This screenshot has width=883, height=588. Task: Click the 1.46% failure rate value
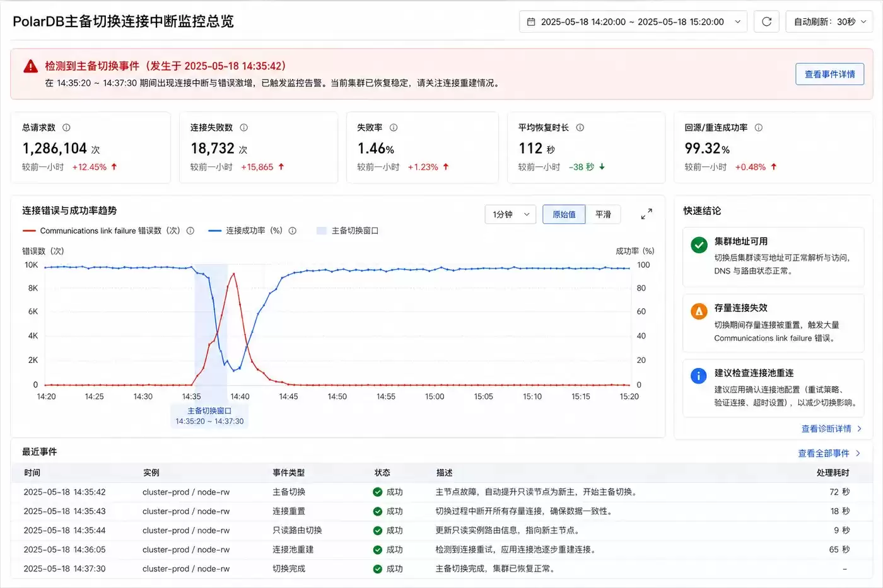tap(376, 148)
